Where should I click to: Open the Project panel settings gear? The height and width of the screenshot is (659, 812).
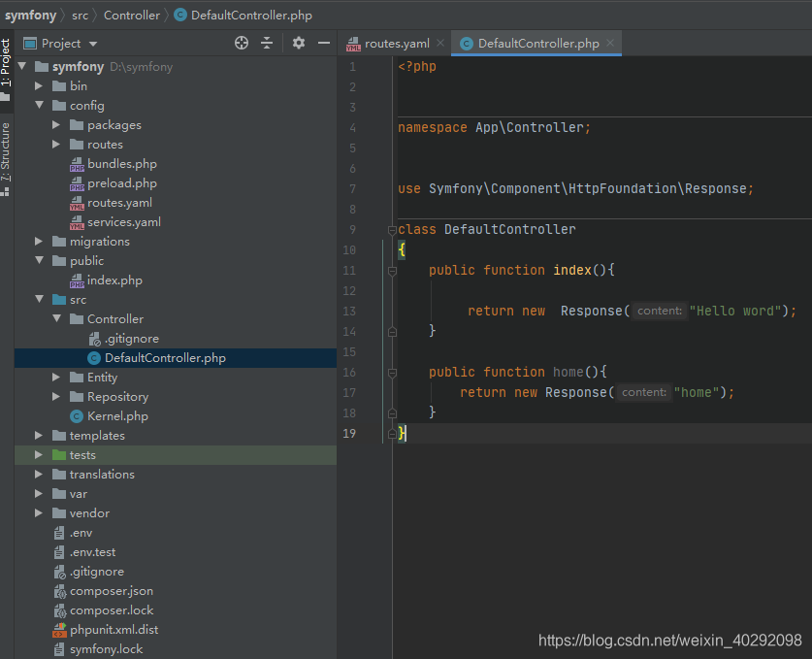298,43
